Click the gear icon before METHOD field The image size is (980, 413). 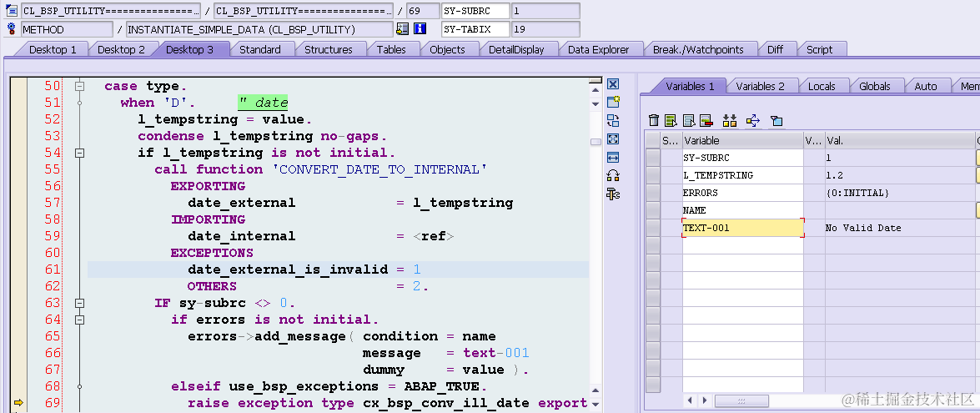(12, 28)
